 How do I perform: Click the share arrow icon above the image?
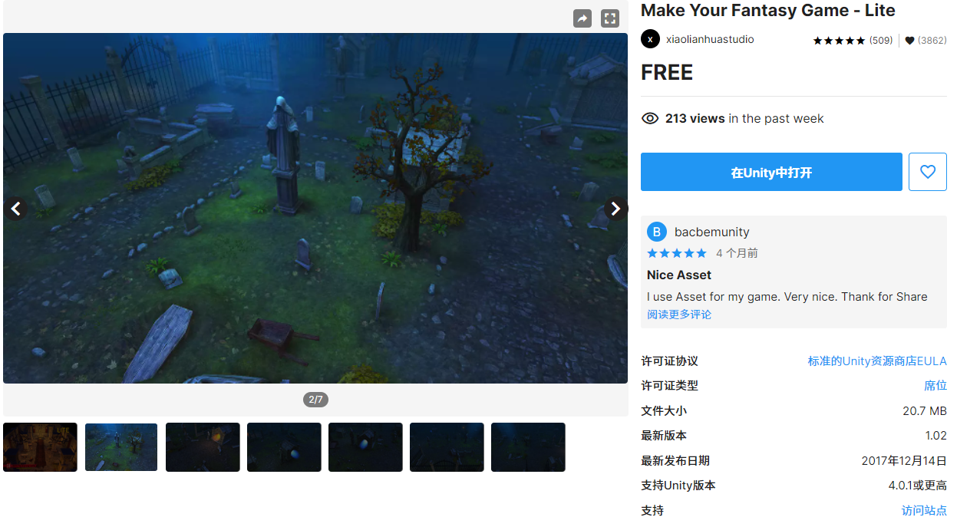(x=582, y=18)
